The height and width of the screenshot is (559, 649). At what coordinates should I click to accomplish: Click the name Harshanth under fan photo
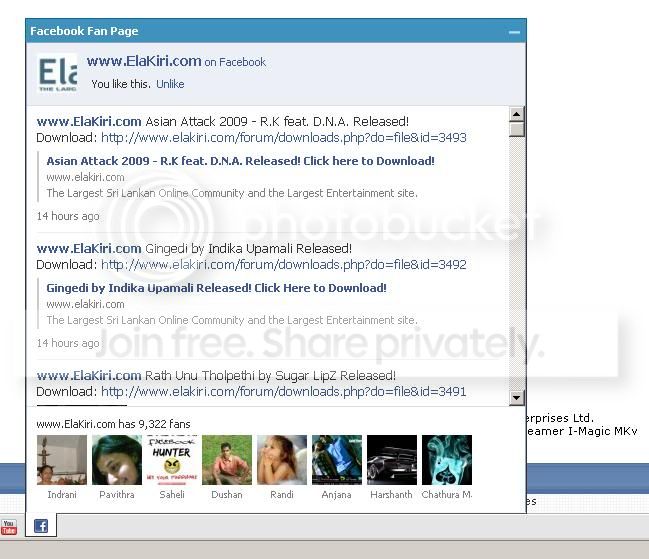[x=391, y=494]
